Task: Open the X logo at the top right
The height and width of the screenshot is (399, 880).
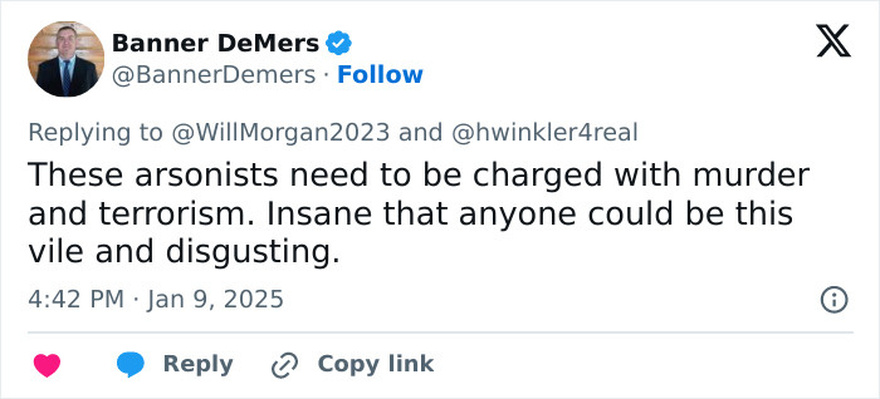Action: tap(833, 41)
